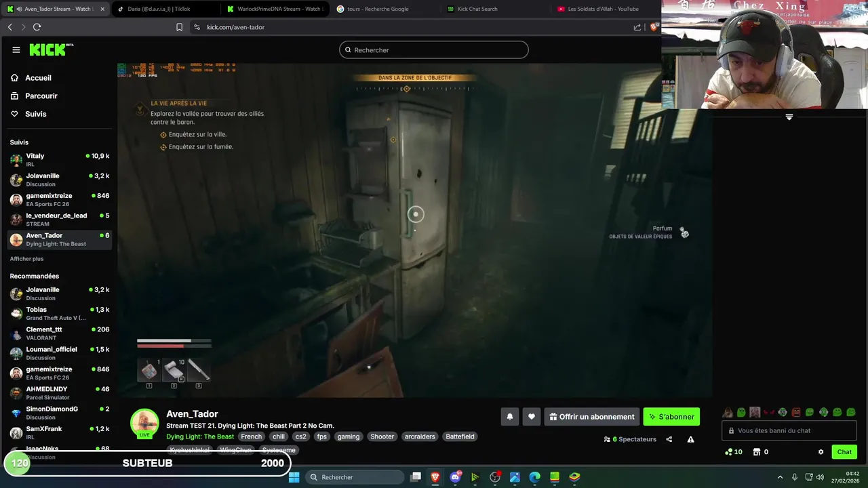Open Loumani_officiel recommended channel
Screen dimensions: 868x488
pyautogui.click(x=60, y=353)
